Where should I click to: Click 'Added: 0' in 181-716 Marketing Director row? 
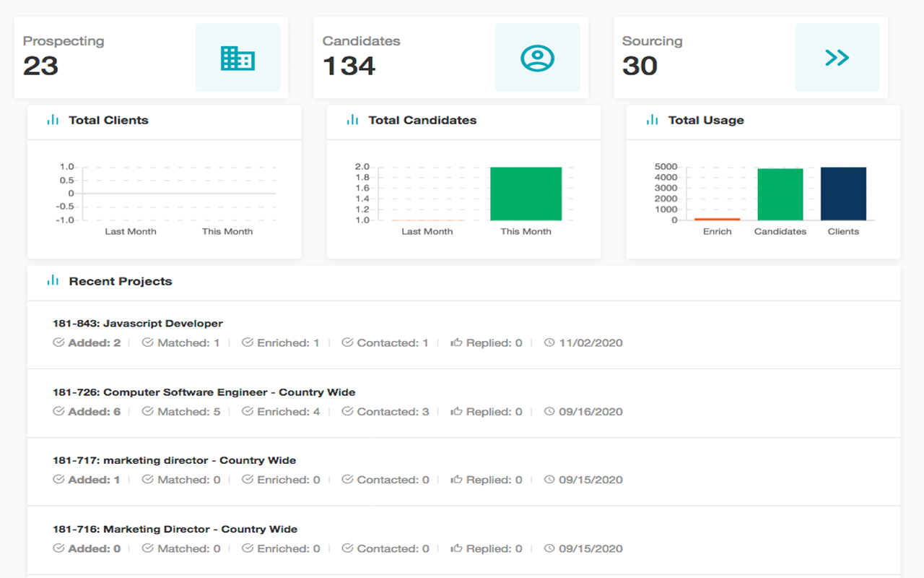pos(95,548)
